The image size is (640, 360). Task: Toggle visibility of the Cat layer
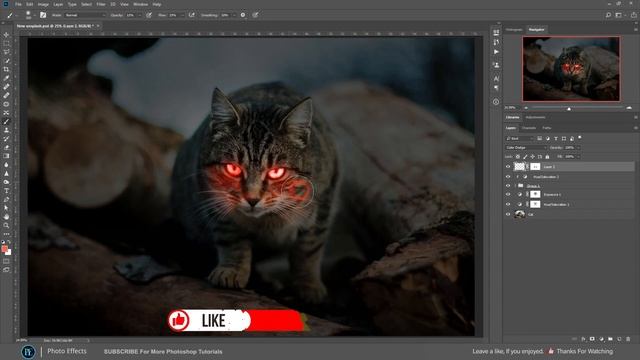(508, 214)
